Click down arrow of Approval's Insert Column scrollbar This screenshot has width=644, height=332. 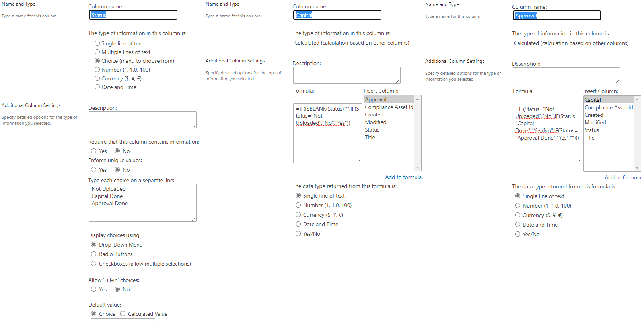click(x=637, y=168)
